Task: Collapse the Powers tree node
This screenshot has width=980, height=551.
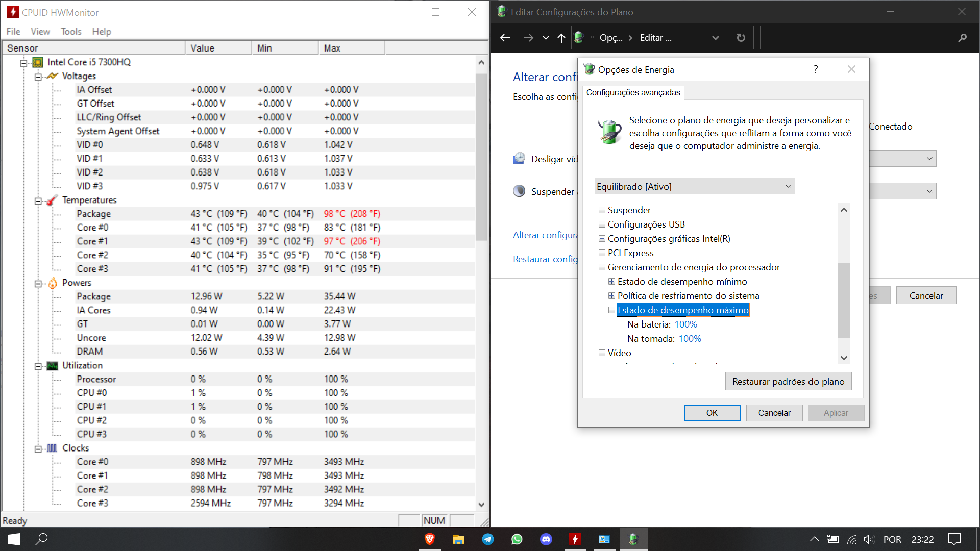Action: pos(38,283)
